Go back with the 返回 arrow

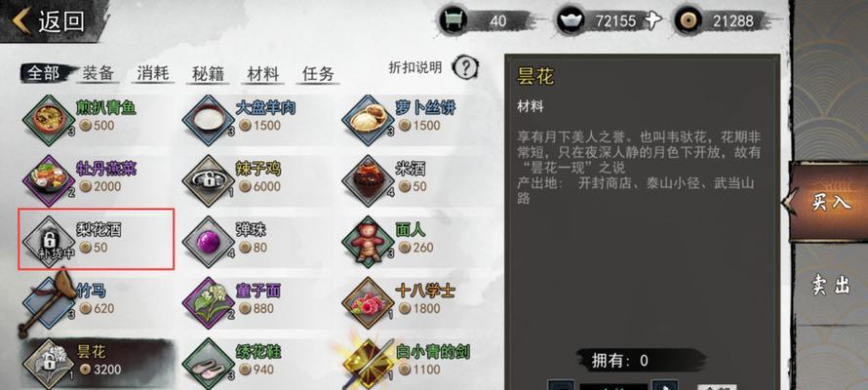[49, 21]
